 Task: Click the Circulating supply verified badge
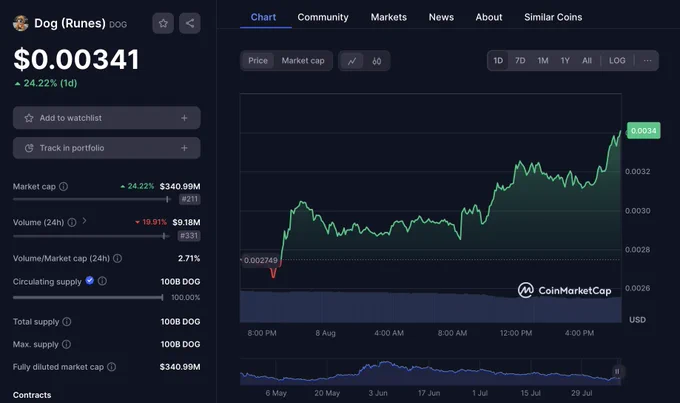pyautogui.click(x=90, y=280)
